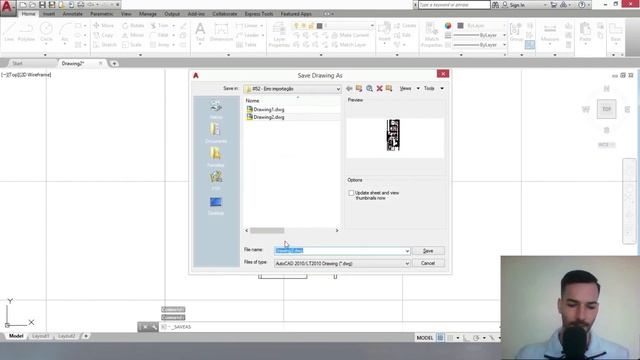Toggle grid display in status bar
This screenshot has width=640, height=360.
[x=440, y=338]
